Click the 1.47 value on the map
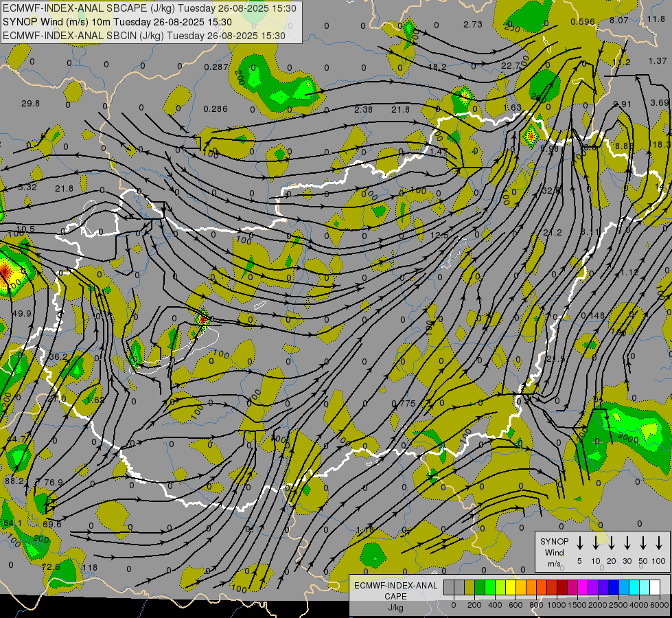This screenshot has height=618, width=672. point(439,151)
